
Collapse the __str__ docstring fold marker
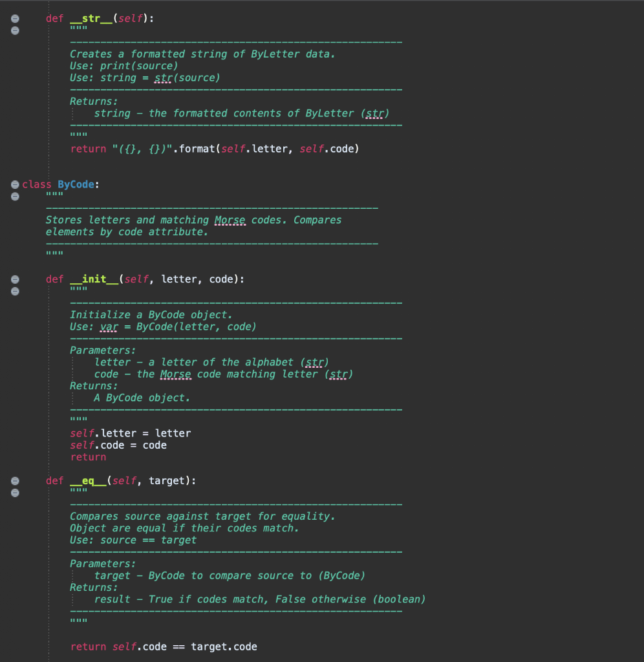point(14,30)
